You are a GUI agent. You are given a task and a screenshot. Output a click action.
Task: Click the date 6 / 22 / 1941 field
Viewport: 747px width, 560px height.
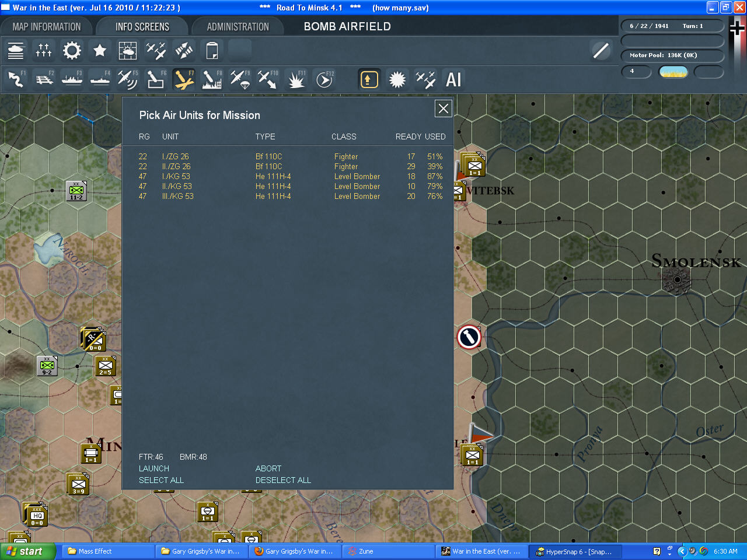point(649,26)
